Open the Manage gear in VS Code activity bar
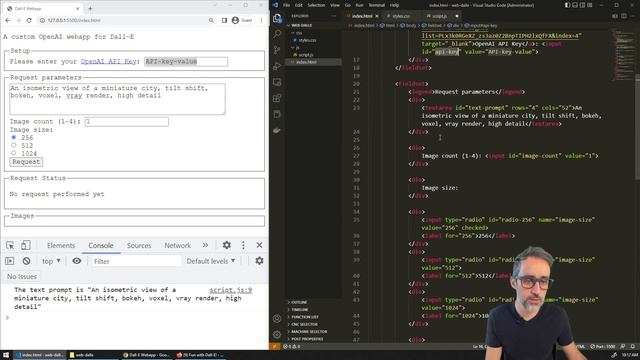Viewport: 640px width, 360px height. point(277,334)
